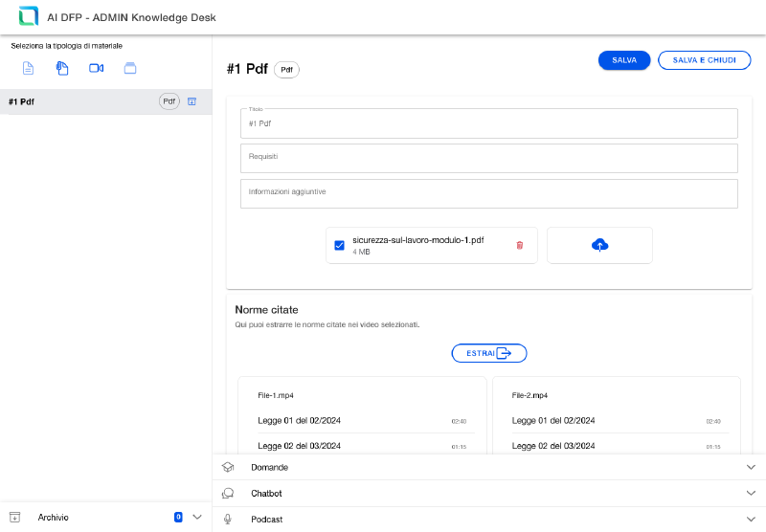Viewport: 766px width, 532px height.
Task: Click the 01:15 timestamp under File-2.mp4
Action: (713, 447)
